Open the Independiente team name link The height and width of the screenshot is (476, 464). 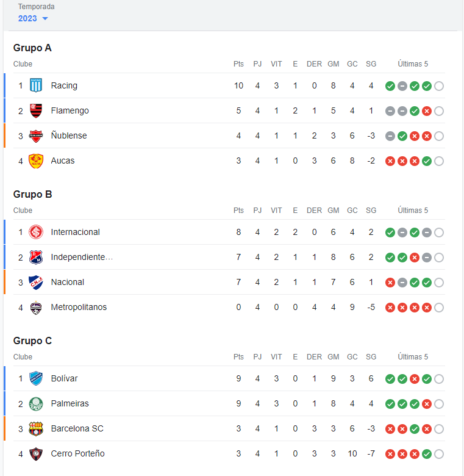click(82, 257)
